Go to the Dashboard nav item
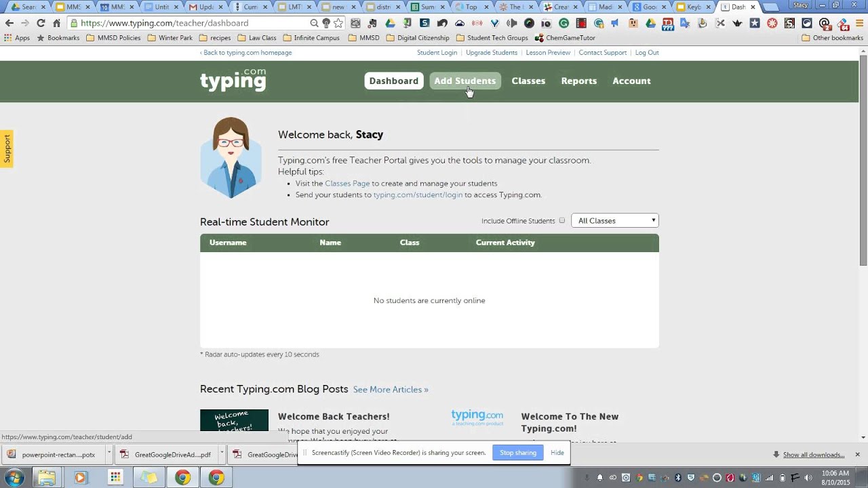This screenshot has height=488, width=868. click(x=394, y=81)
